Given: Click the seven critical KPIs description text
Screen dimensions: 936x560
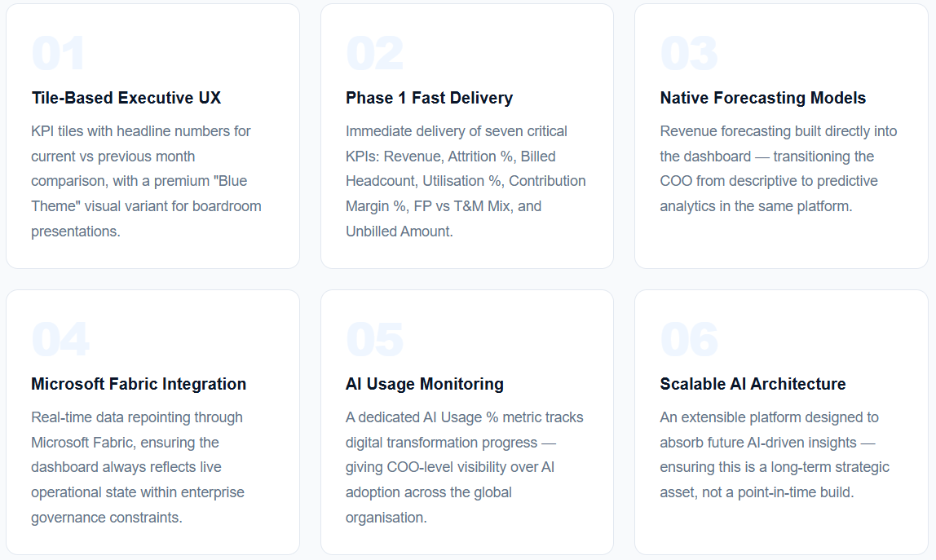Looking at the screenshot, I should click(x=466, y=181).
